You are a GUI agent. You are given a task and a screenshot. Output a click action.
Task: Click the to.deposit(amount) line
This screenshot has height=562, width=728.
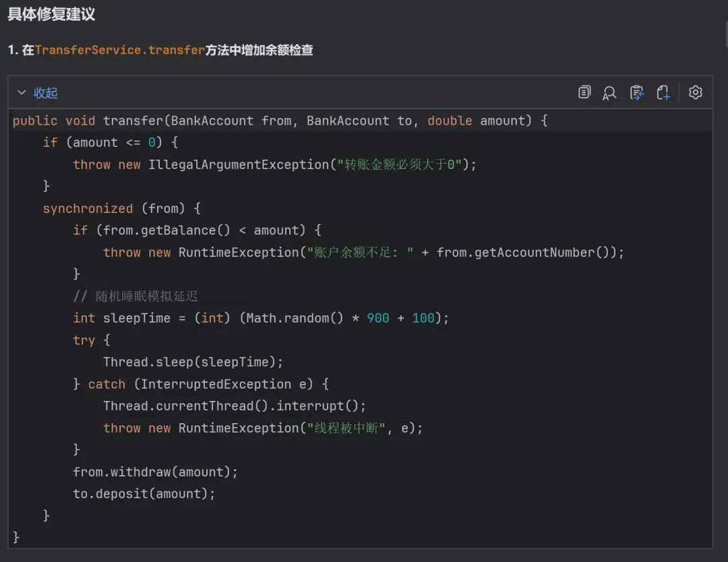pos(144,494)
